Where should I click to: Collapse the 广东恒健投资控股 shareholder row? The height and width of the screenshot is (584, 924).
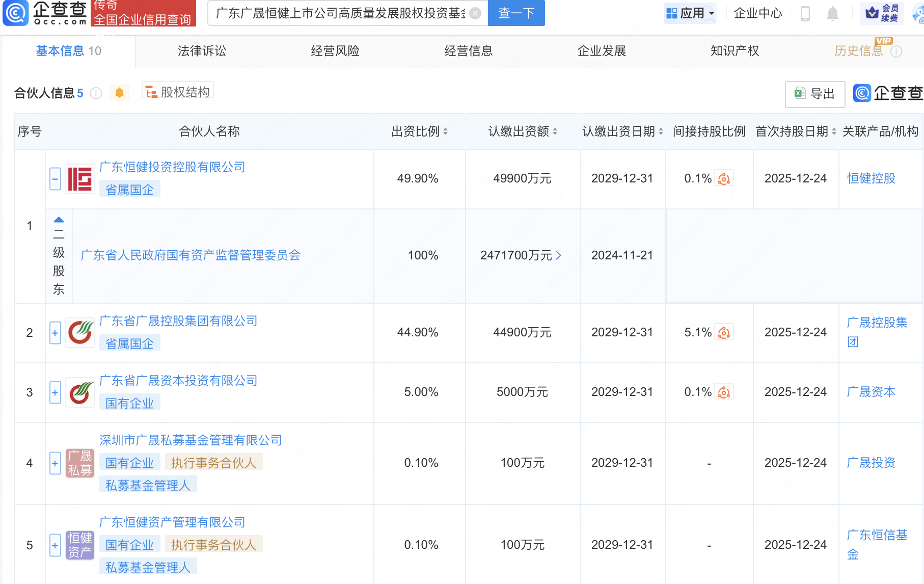pos(55,179)
